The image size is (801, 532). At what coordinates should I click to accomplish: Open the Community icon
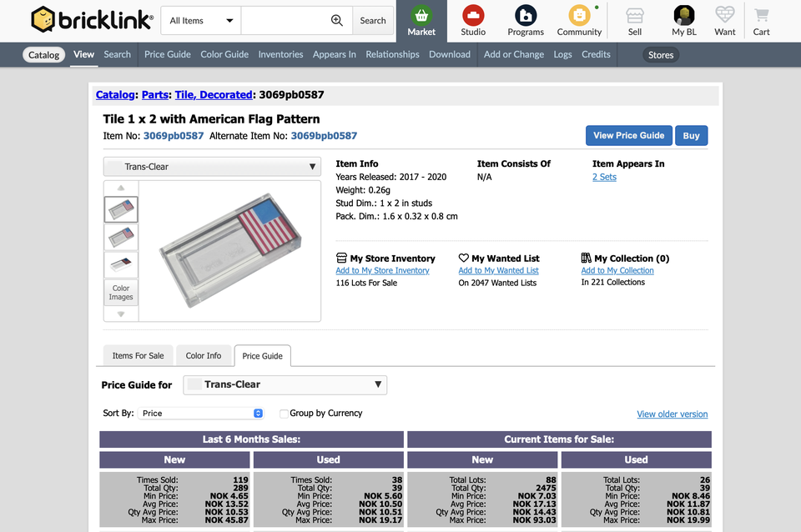(579, 15)
